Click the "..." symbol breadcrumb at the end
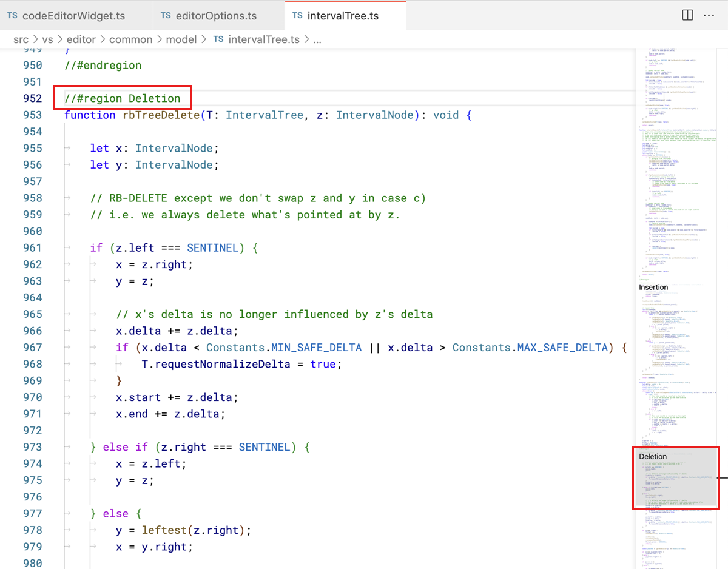Screen dimensions: 728x569 pos(317,39)
